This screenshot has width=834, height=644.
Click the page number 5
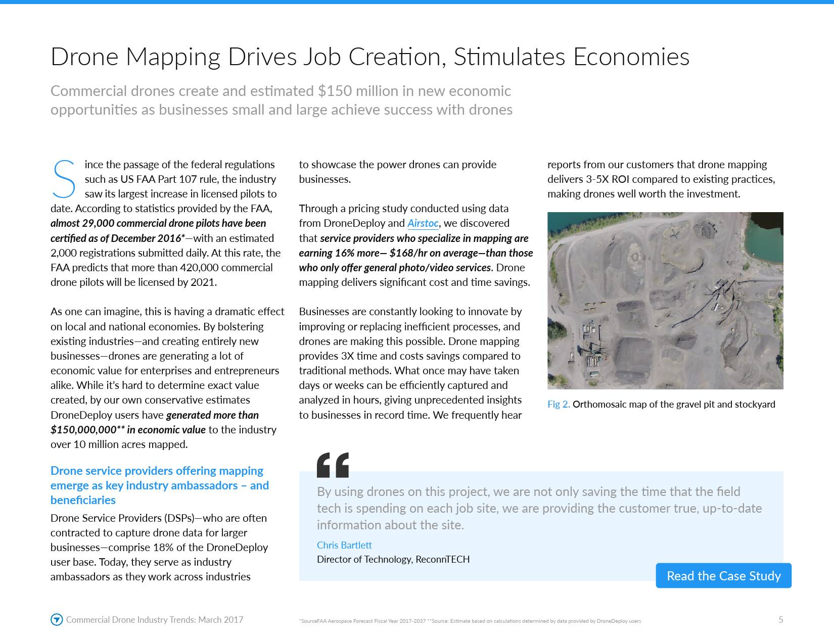780,620
